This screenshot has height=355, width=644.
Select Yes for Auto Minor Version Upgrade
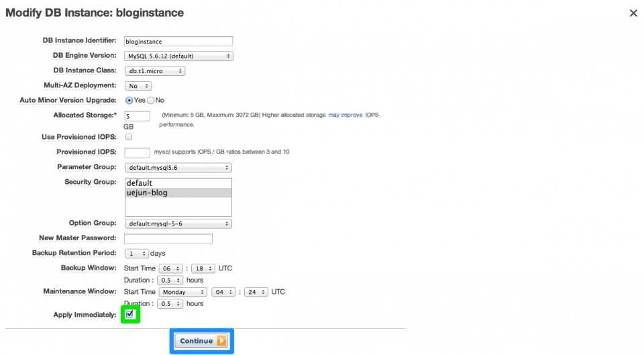129,100
